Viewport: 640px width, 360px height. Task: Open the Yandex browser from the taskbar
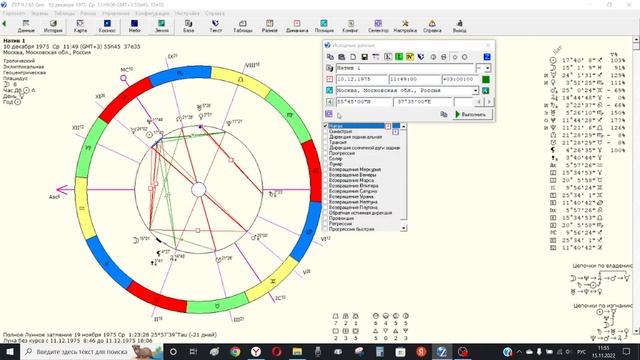[x=256, y=351]
